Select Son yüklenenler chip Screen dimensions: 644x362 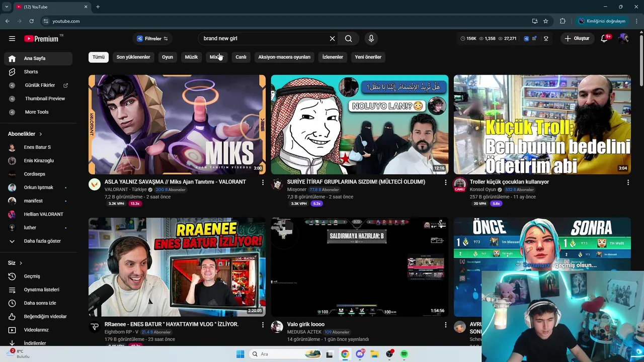point(133,57)
